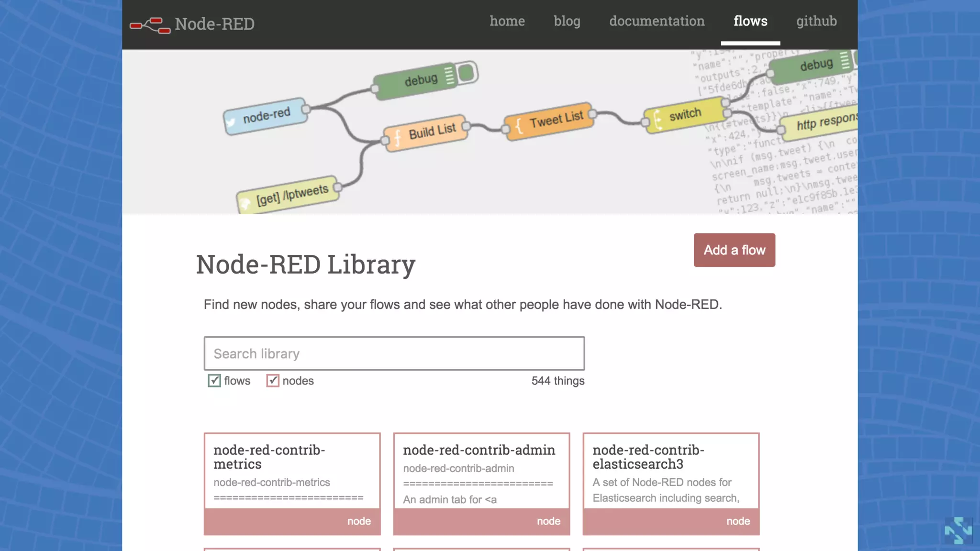Open the home menu item
Viewport: 980px width, 551px height.
[507, 21]
